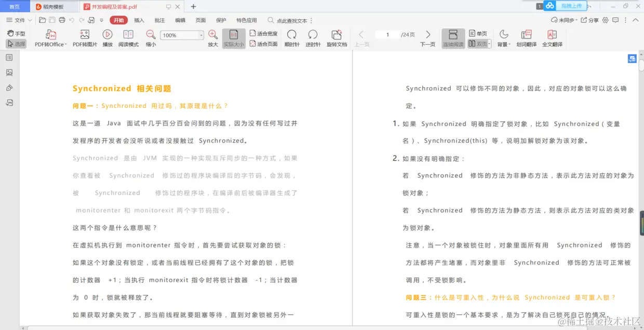Fit whole page via 适合页面

point(263,44)
